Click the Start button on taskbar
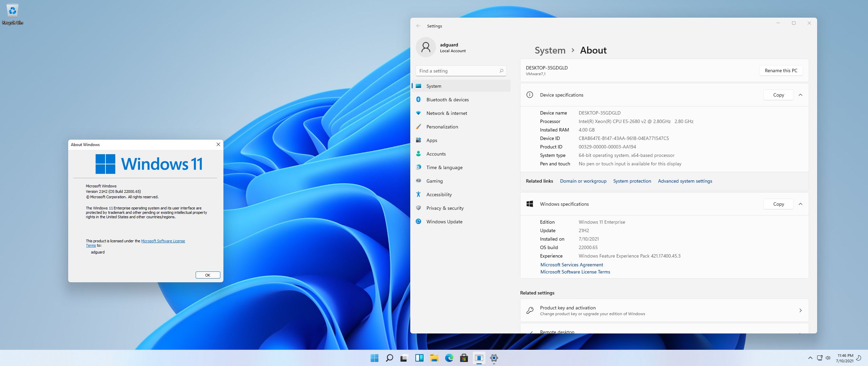This screenshot has width=868, height=366. [x=374, y=358]
